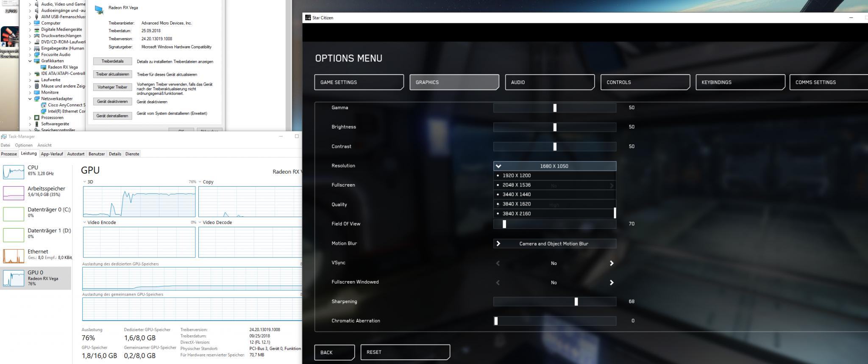Click the Star Citizen window title icon
This screenshot has width=868, height=364.
(308, 18)
